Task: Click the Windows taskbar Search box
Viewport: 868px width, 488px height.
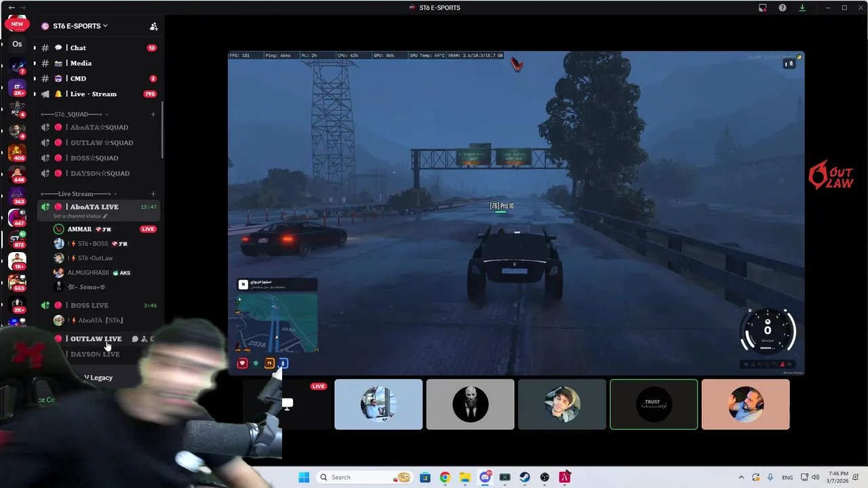Action: 365,477
